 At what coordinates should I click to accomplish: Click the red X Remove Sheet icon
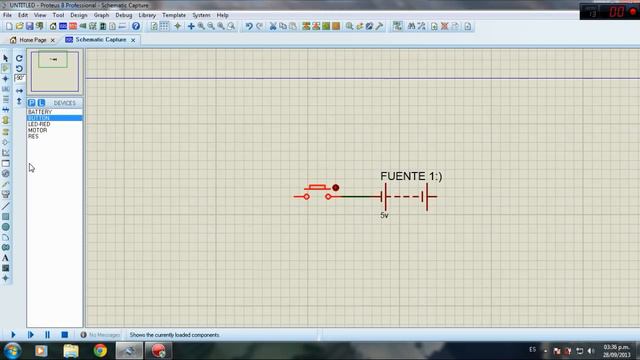[x=444, y=26]
